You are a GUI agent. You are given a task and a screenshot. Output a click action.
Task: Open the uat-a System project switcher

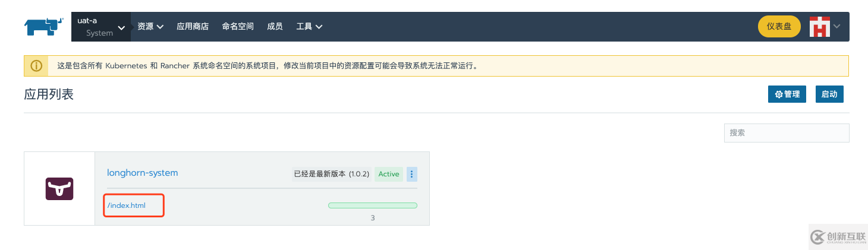pyautogui.click(x=101, y=27)
